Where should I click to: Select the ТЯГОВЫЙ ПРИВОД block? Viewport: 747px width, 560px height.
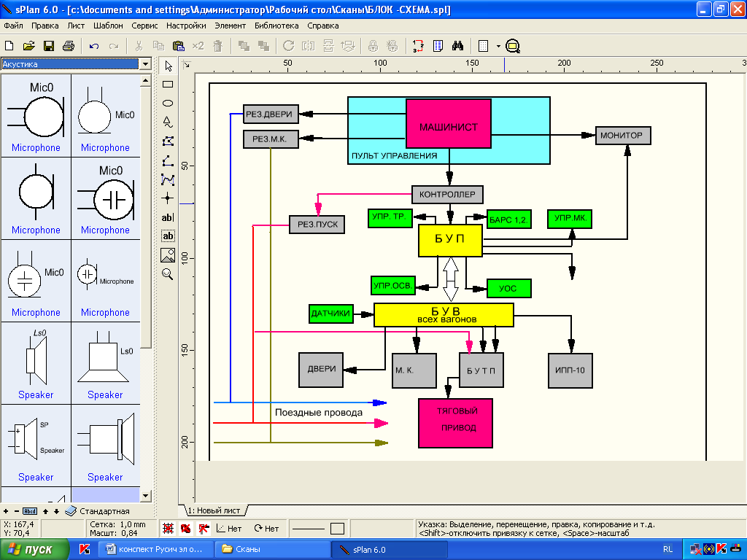(x=455, y=424)
